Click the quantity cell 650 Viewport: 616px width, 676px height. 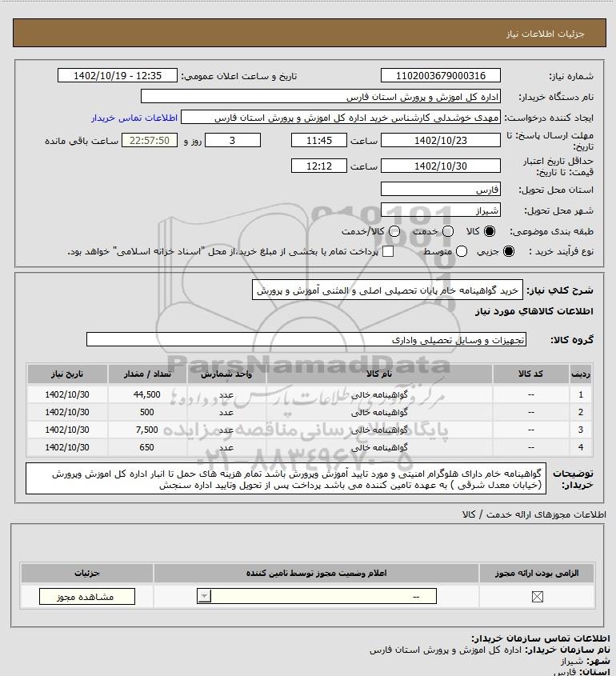[147, 447]
